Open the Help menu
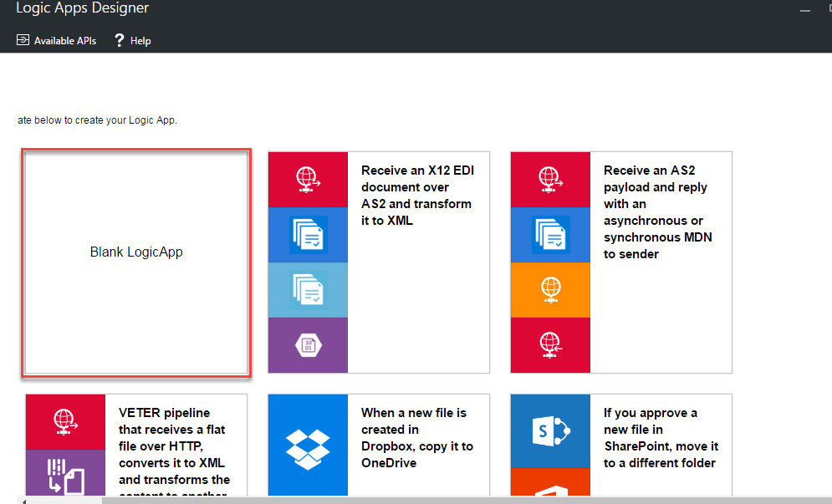832x504 pixels. click(x=133, y=41)
